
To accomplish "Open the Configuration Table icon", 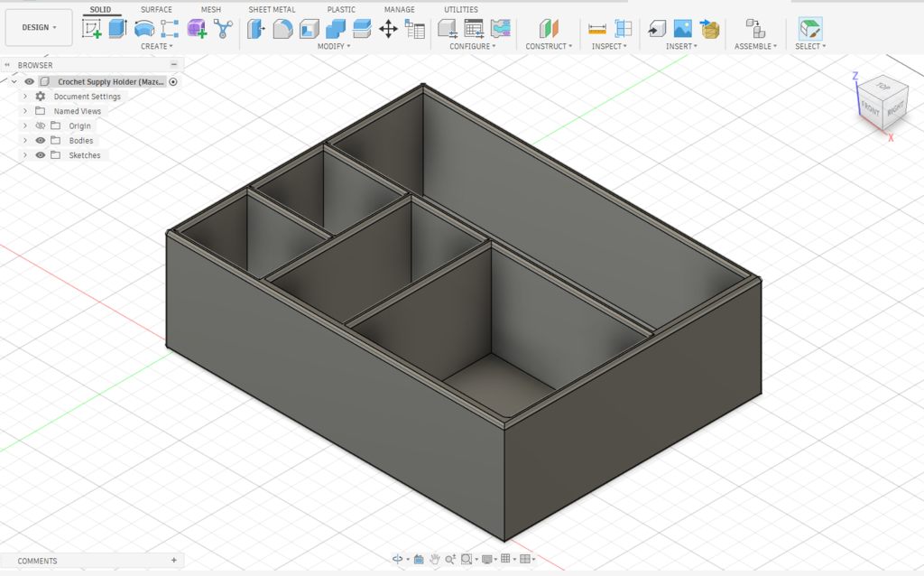I will click(x=474, y=28).
